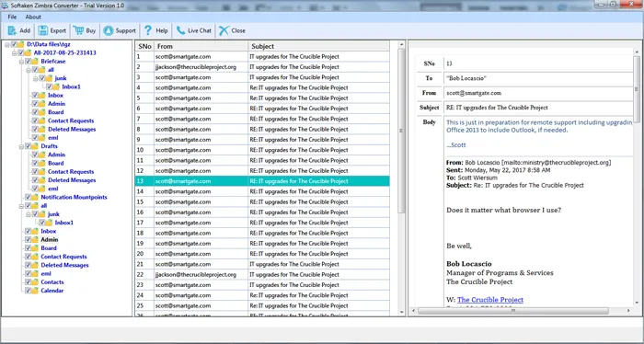Viewport: 644px width, 344px height.
Task: Toggle the Calendar checkbox
Action: pos(29,291)
